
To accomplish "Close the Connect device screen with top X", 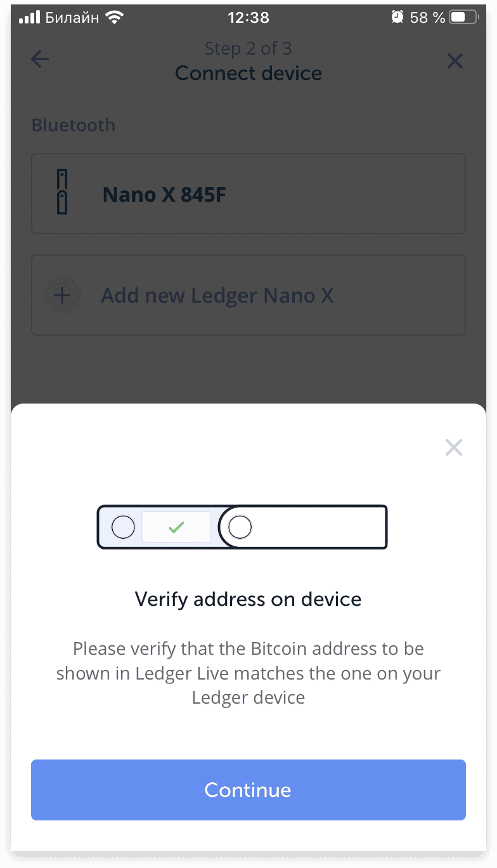I will click(455, 61).
